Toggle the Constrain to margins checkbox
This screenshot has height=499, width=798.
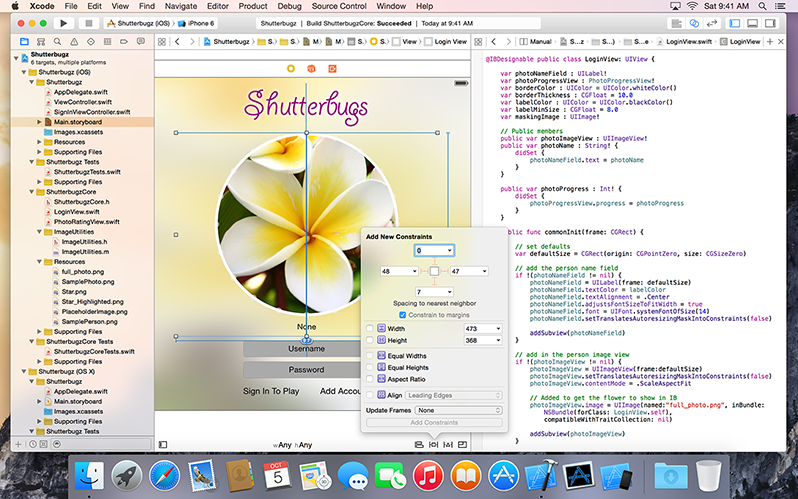point(403,314)
